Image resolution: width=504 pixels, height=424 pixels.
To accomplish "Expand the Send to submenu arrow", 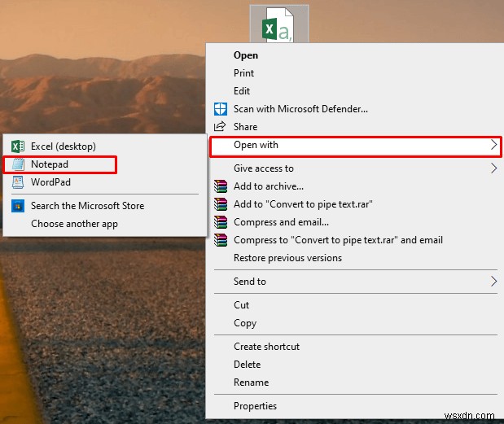I will coord(494,282).
